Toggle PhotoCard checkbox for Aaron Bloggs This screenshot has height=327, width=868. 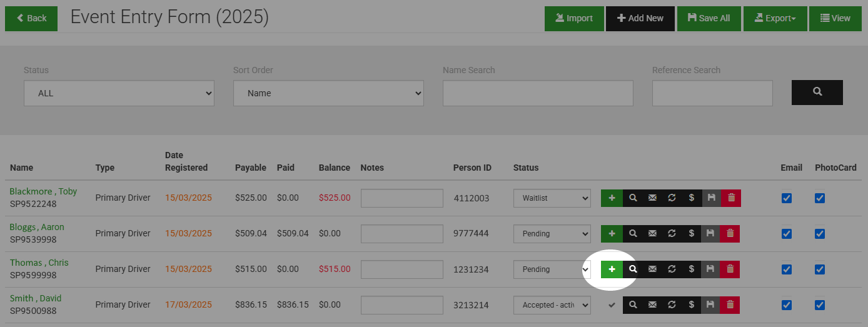(x=820, y=234)
